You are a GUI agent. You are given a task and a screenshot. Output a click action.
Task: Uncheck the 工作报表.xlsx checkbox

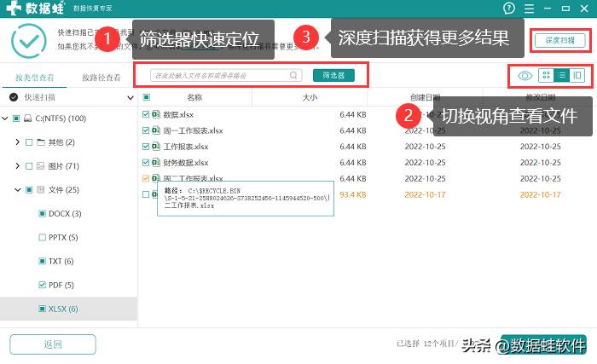pos(146,147)
